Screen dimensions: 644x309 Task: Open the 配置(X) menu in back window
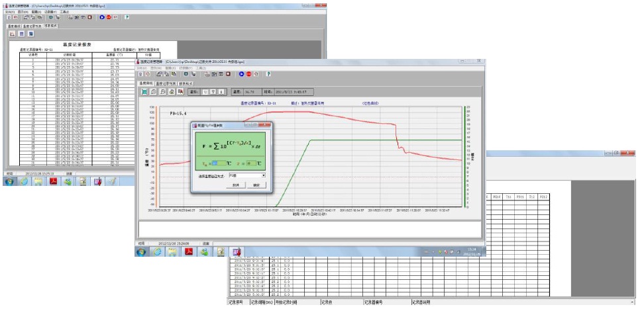point(33,11)
